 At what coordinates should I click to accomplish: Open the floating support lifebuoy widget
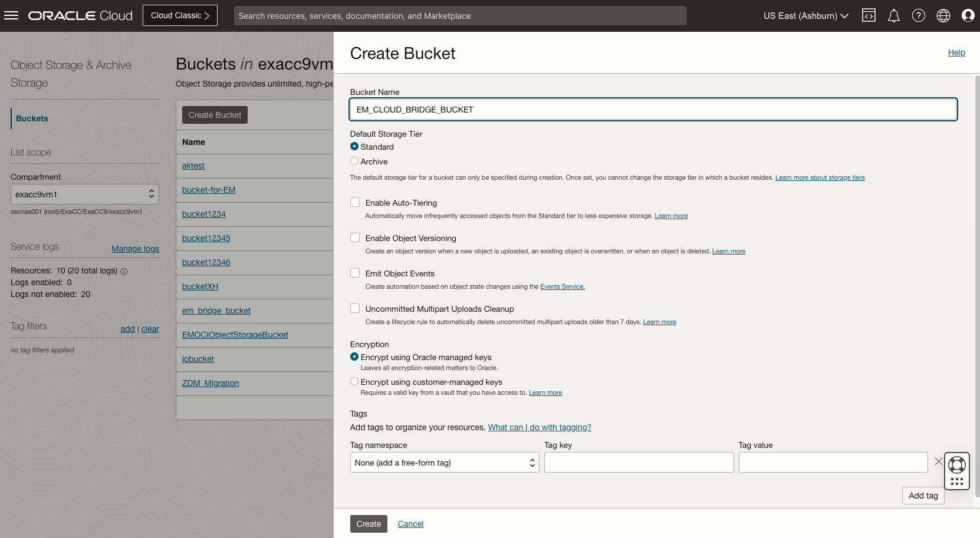tap(957, 471)
